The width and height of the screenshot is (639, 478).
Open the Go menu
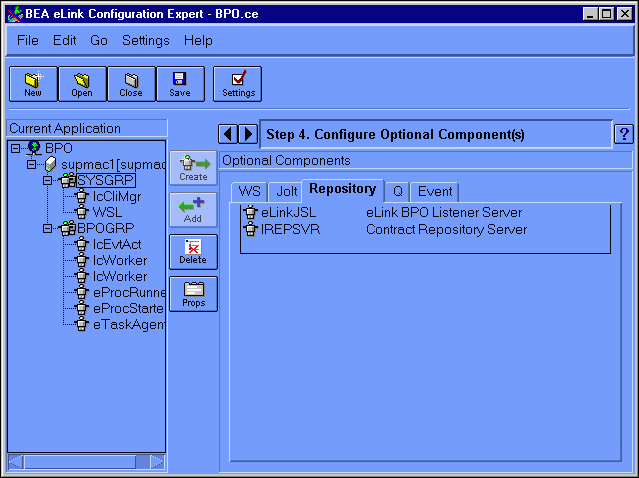point(99,40)
